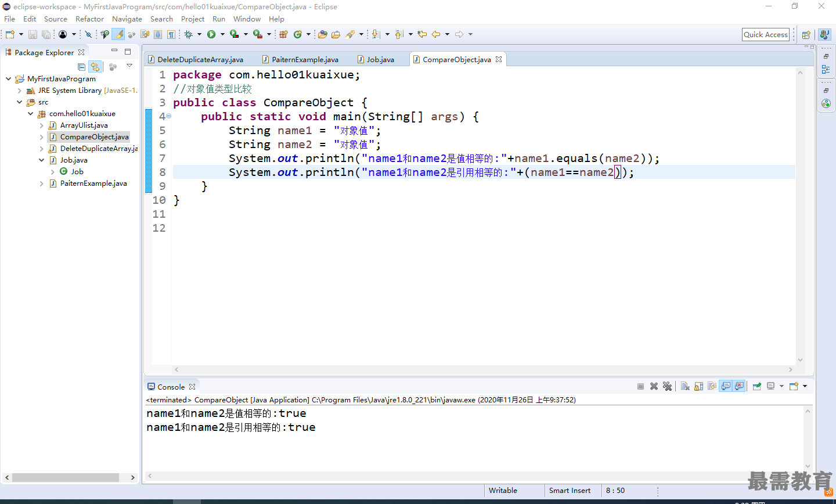This screenshot has height=504, width=836.
Task: Toggle Block Selection Mode
Action: [158, 35]
